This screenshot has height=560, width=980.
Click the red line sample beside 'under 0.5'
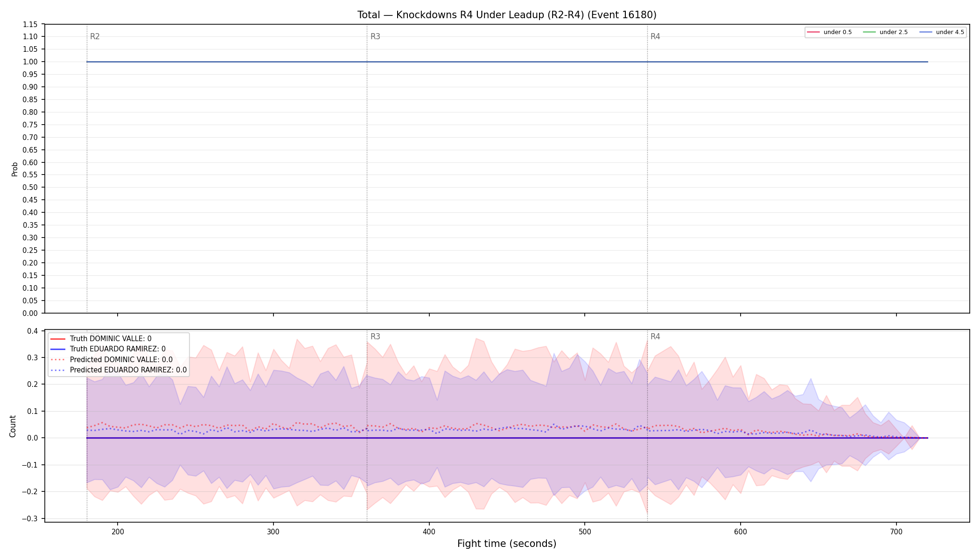click(x=813, y=32)
